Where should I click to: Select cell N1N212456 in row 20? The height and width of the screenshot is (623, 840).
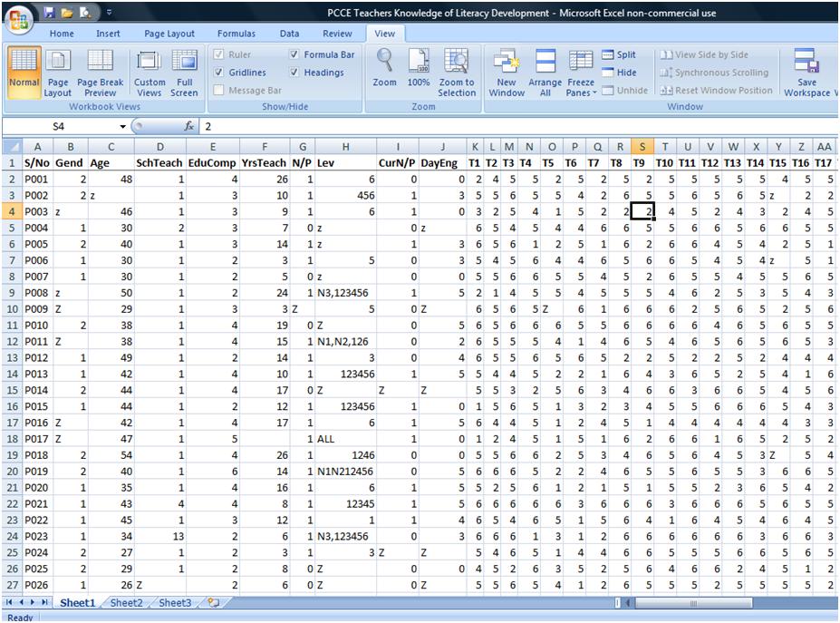[345, 472]
